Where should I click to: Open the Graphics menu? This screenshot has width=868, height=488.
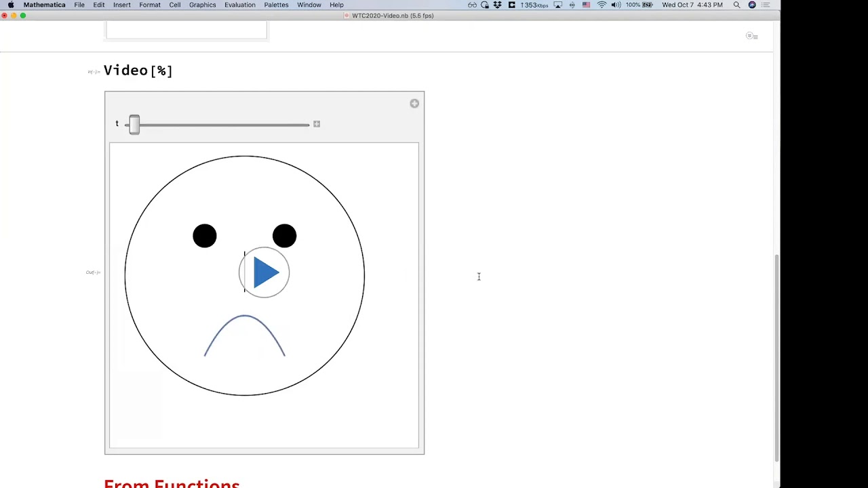202,5
